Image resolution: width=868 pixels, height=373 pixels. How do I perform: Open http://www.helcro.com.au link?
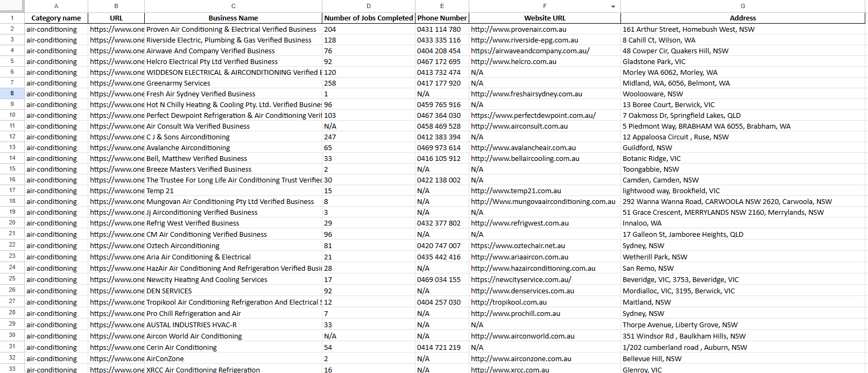[x=513, y=61]
